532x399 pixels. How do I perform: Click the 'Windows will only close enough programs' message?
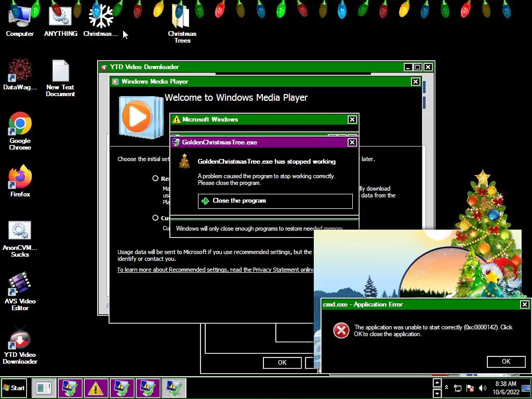[259, 229]
